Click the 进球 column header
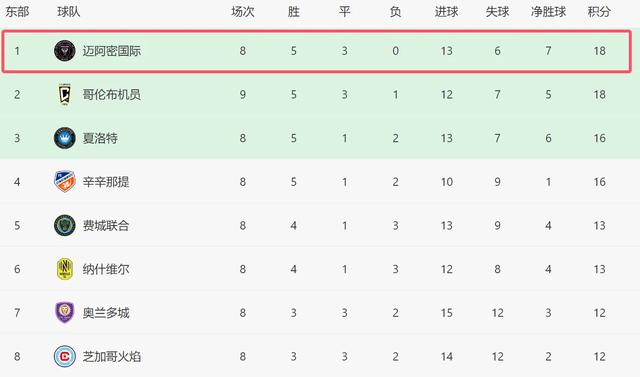 [x=446, y=12]
